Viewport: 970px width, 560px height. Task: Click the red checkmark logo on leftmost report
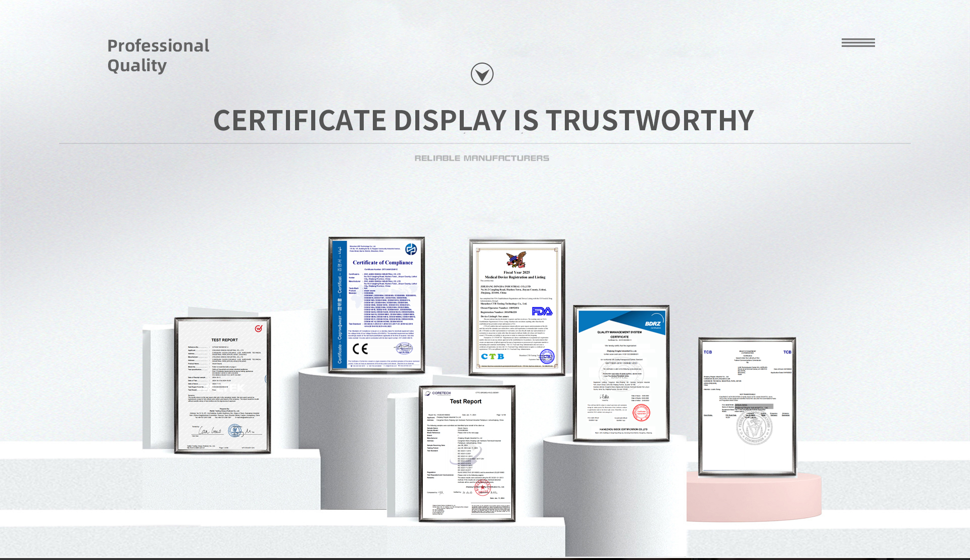(x=259, y=328)
